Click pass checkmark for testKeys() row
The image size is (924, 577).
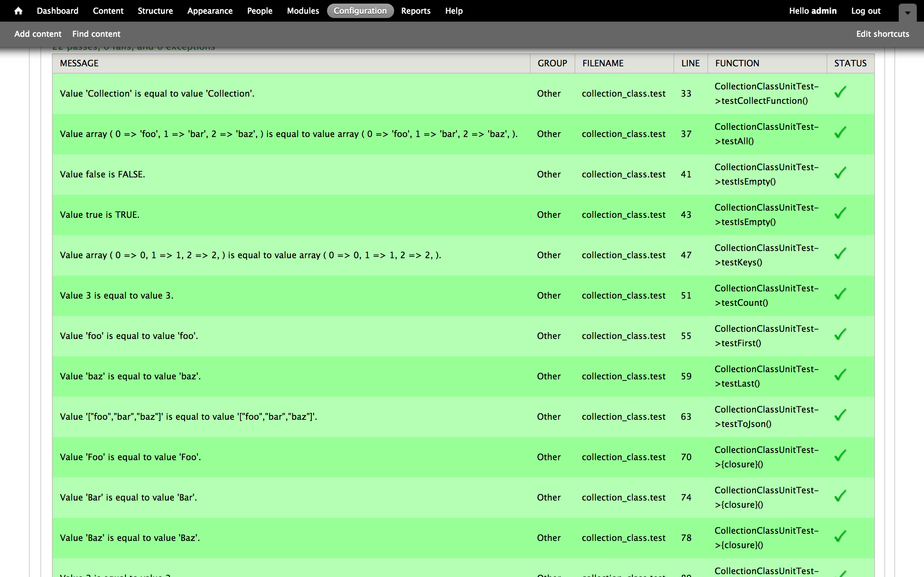(x=840, y=254)
